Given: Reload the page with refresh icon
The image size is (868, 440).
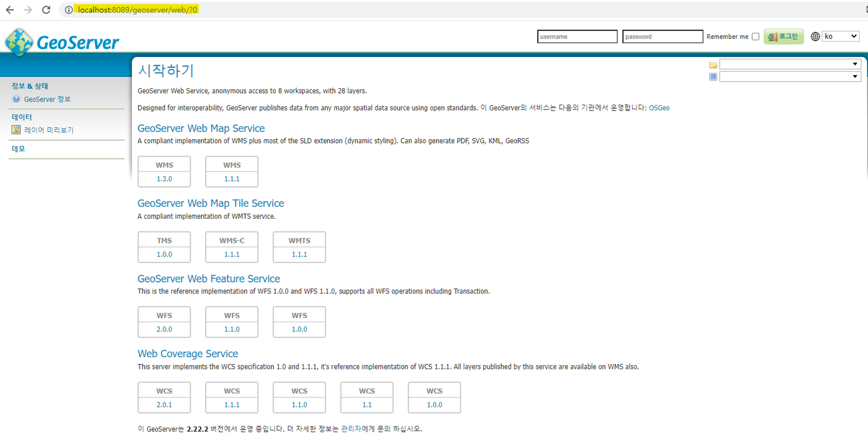Looking at the screenshot, I should [x=46, y=10].
